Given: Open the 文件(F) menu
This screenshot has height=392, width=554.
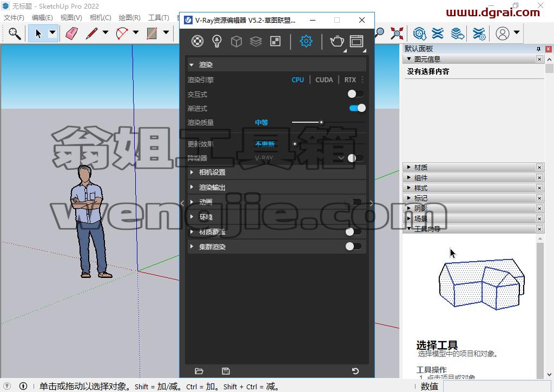Looking at the screenshot, I should 14,17.
